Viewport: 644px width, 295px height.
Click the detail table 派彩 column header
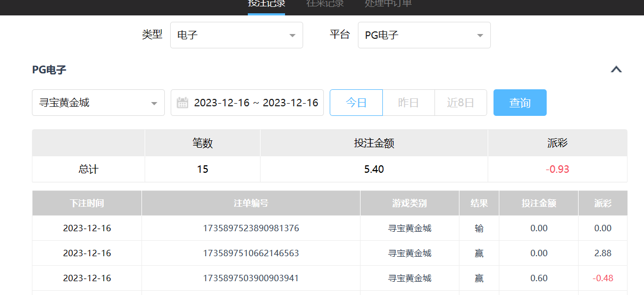[x=603, y=203]
